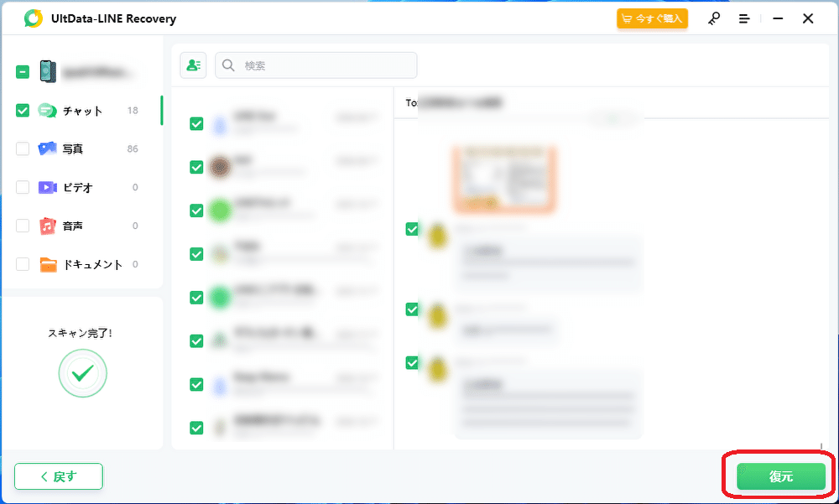Click the green 復元 restore button
This screenshot has width=839, height=504.
pyautogui.click(x=780, y=476)
